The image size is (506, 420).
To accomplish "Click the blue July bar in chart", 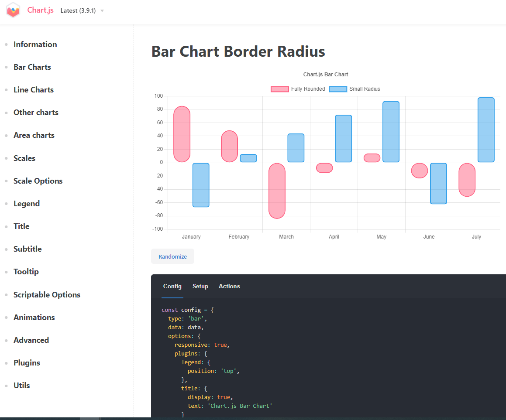I will coord(486,130).
